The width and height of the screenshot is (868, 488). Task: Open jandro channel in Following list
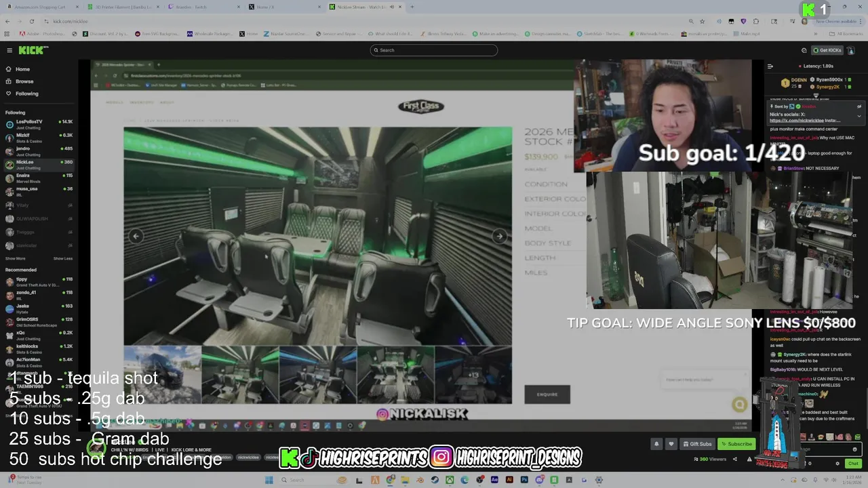[x=39, y=151]
